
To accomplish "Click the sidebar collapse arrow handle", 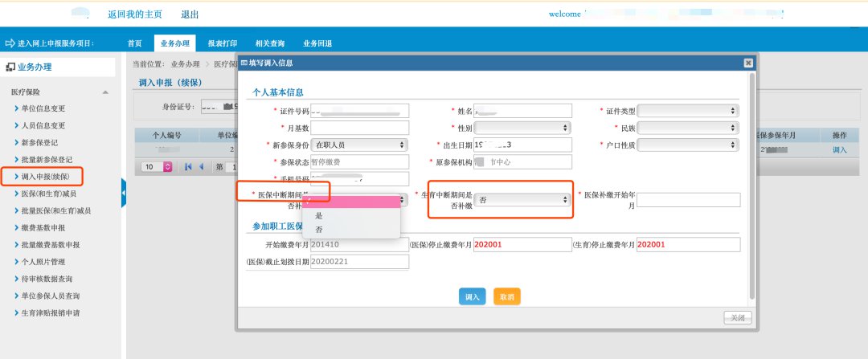I will (x=124, y=193).
